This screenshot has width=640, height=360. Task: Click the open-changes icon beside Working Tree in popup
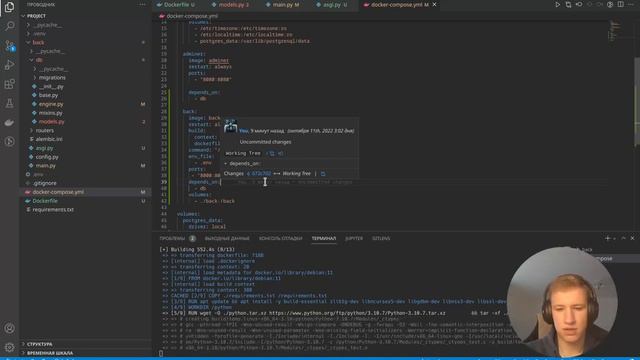click(272, 153)
